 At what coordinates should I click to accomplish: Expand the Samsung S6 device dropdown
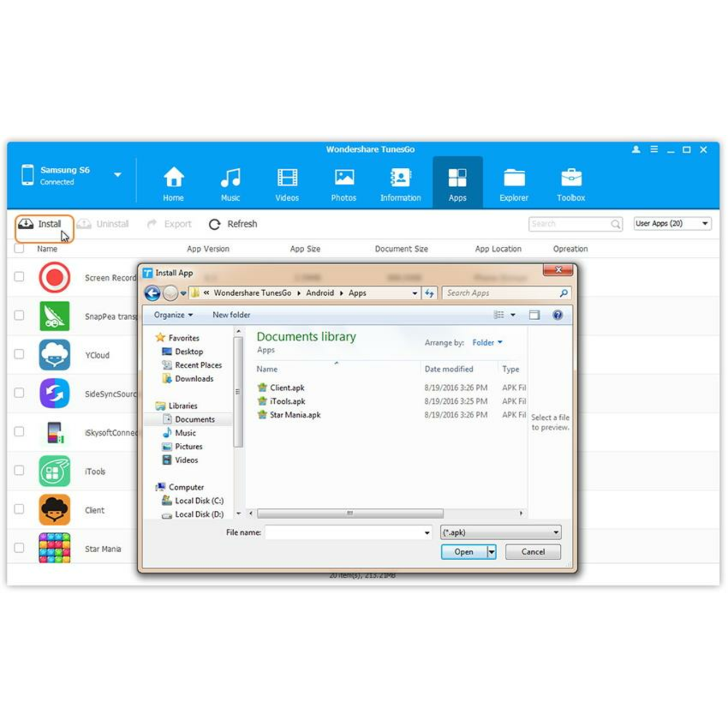117,175
